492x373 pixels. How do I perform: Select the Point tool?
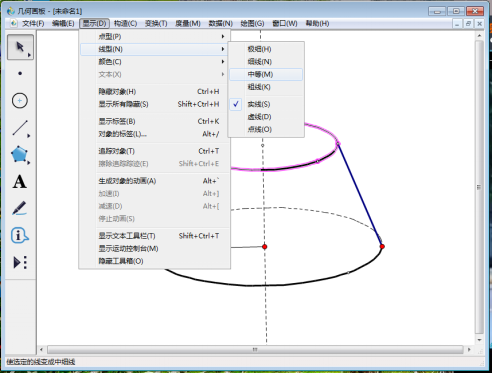click(20, 73)
